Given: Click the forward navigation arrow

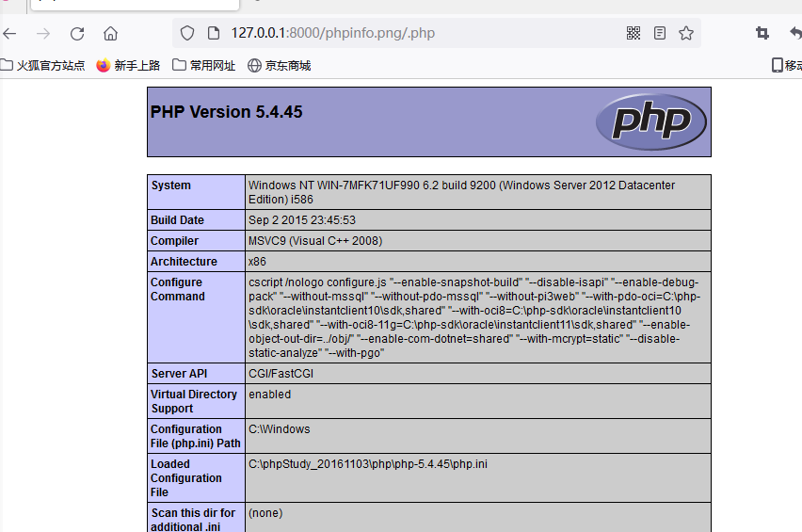Looking at the screenshot, I should click(43, 34).
